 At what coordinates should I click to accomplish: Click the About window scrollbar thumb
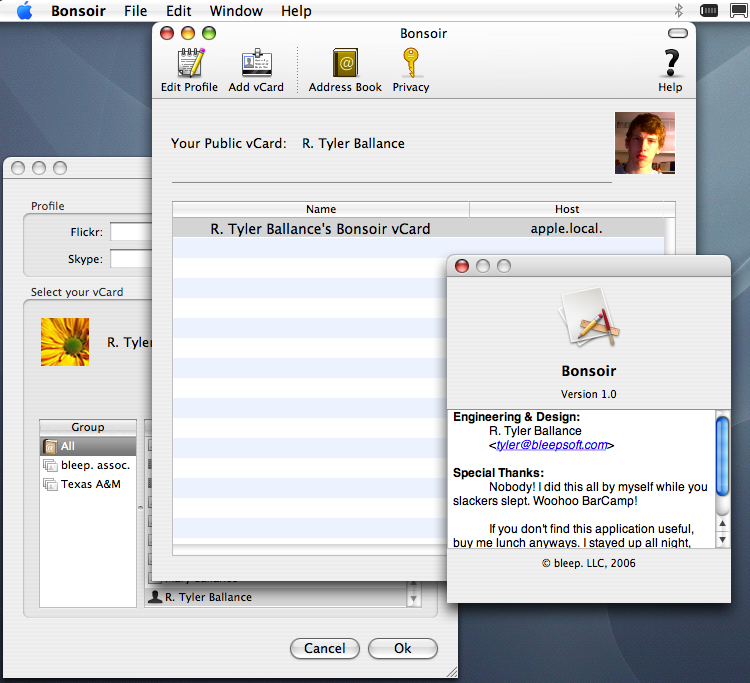pos(722,456)
